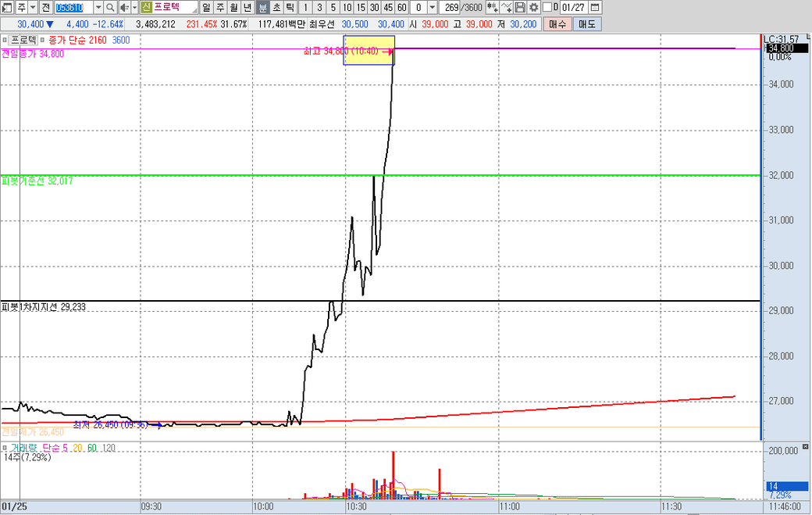Expand the interval dropdown beside the 0 field
Viewport: 812px width, 515px height.
pyautogui.click(x=433, y=7)
